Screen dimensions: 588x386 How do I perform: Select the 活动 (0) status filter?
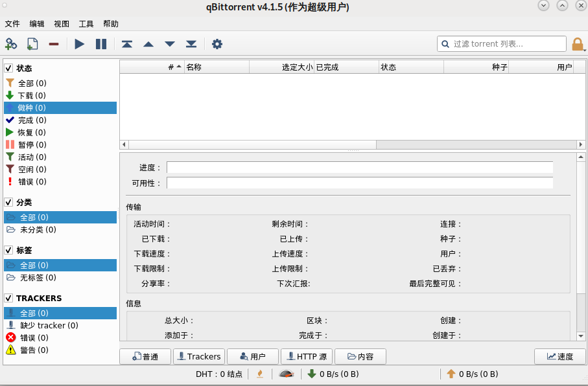tap(60, 157)
